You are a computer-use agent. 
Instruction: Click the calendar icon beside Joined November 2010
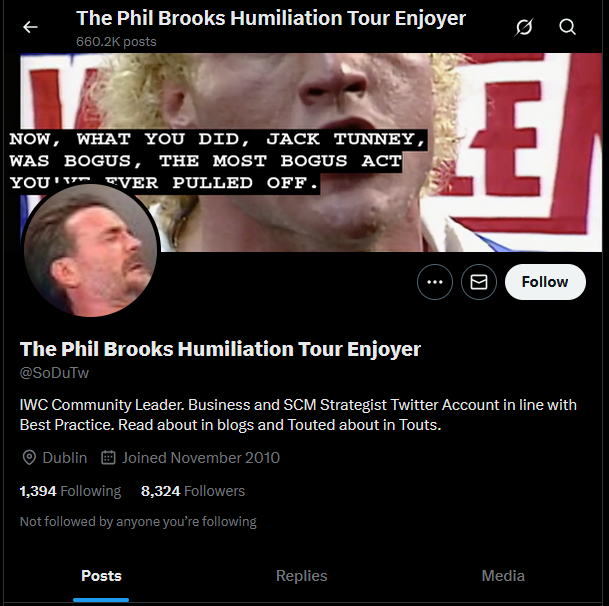108,458
